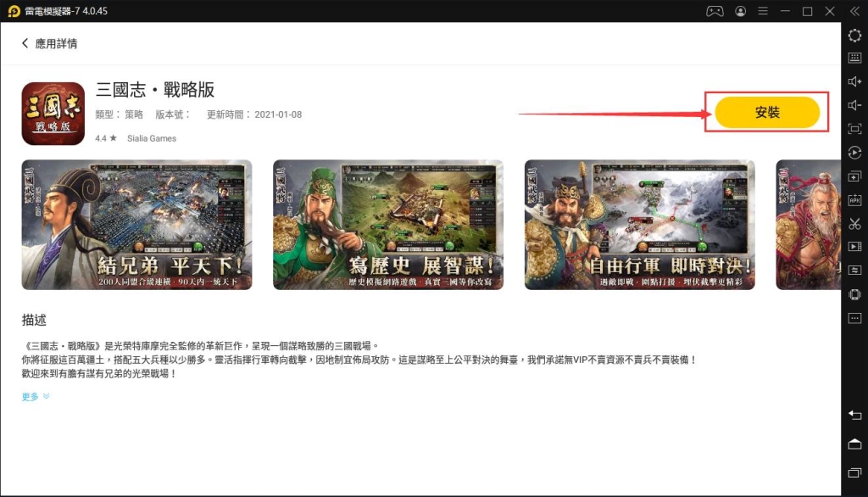Open the sync/shared transfer sidebar icon
868x497 pixels.
tap(854, 271)
